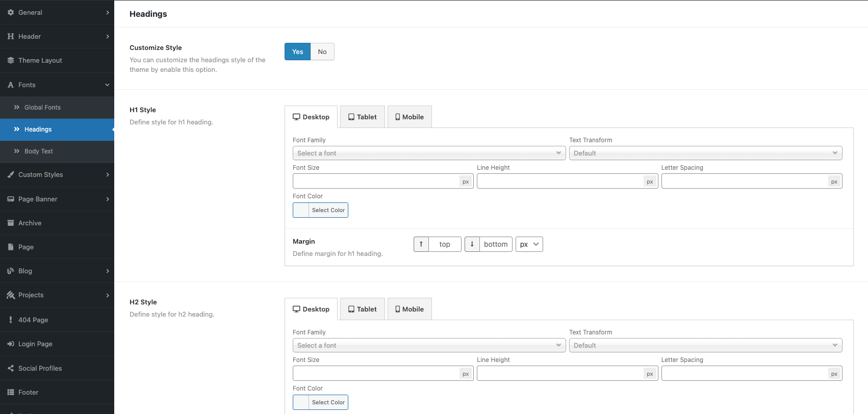Click mobile phone icon in H1 tabs
The width and height of the screenshot is (868, 414).
click(x=398, y=117)
